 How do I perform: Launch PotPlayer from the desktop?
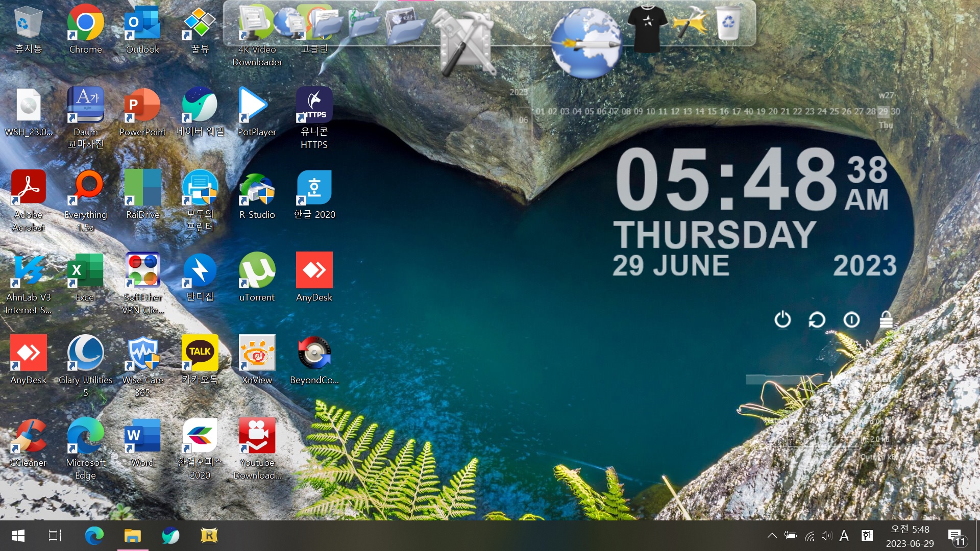(x=257, y=112)
